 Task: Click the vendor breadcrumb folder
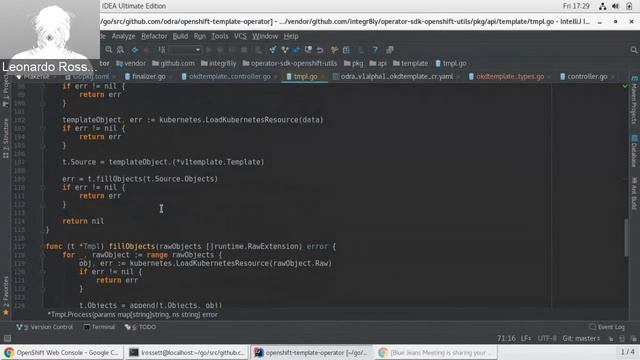[131, 63]
